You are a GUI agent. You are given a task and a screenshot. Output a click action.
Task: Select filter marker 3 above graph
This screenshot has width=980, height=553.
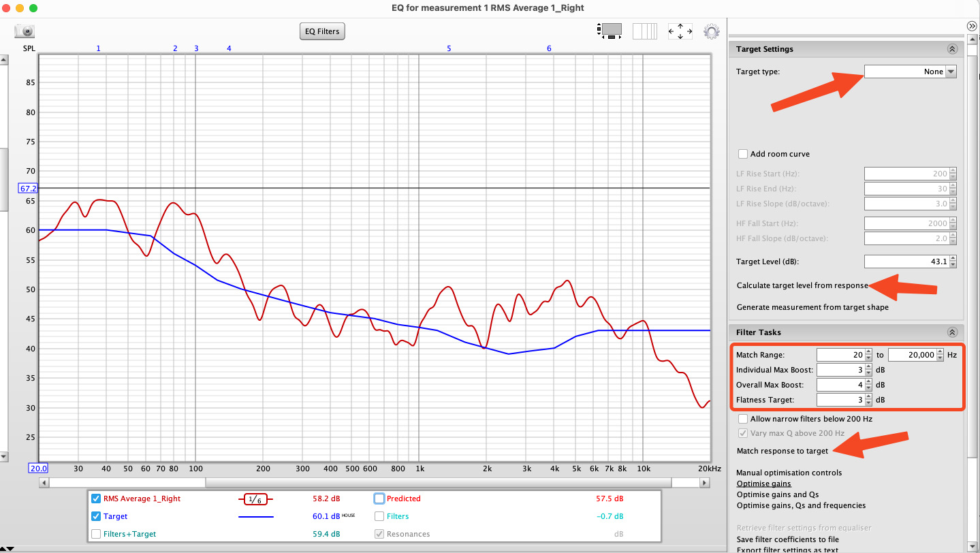196,48
